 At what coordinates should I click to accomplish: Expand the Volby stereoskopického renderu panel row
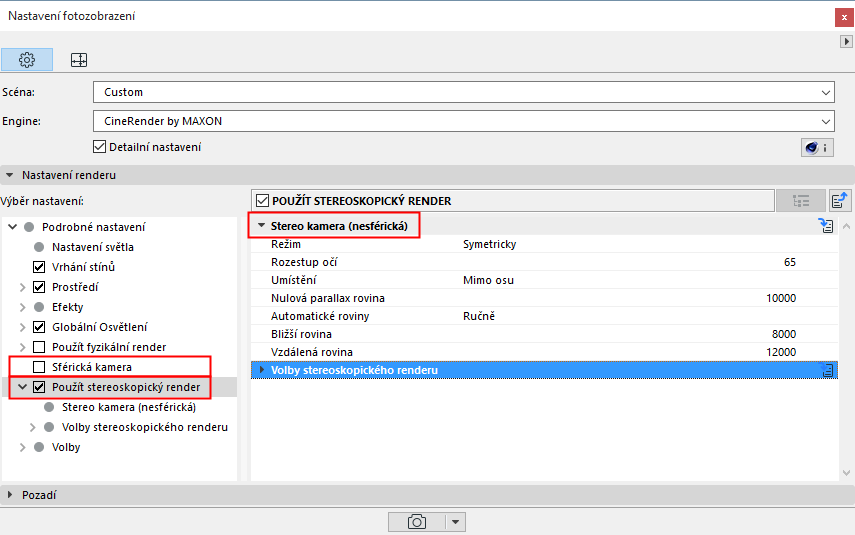pyautogui.click(x=262, y=370)
